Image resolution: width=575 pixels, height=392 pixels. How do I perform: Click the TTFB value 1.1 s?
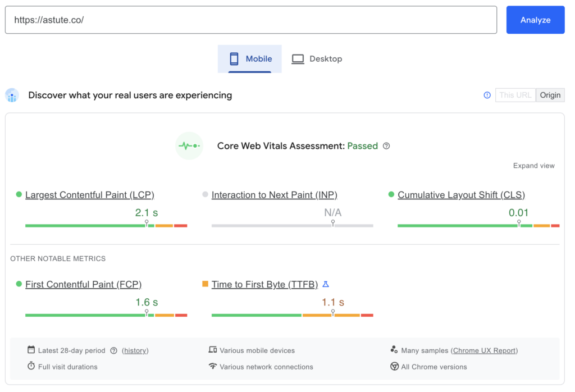point(332,302)
